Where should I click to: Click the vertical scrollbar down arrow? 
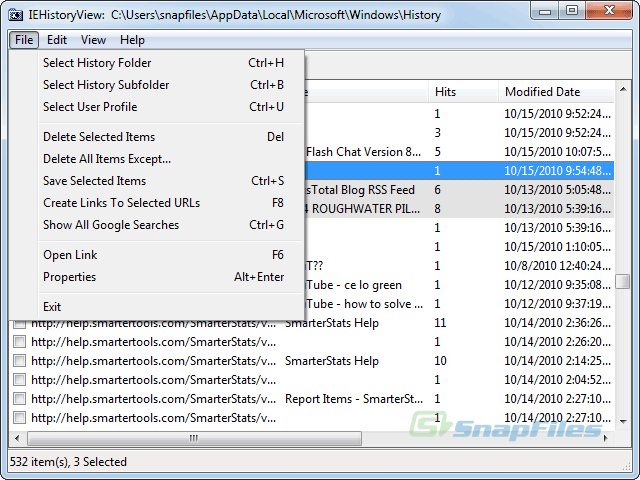[623, 421]
